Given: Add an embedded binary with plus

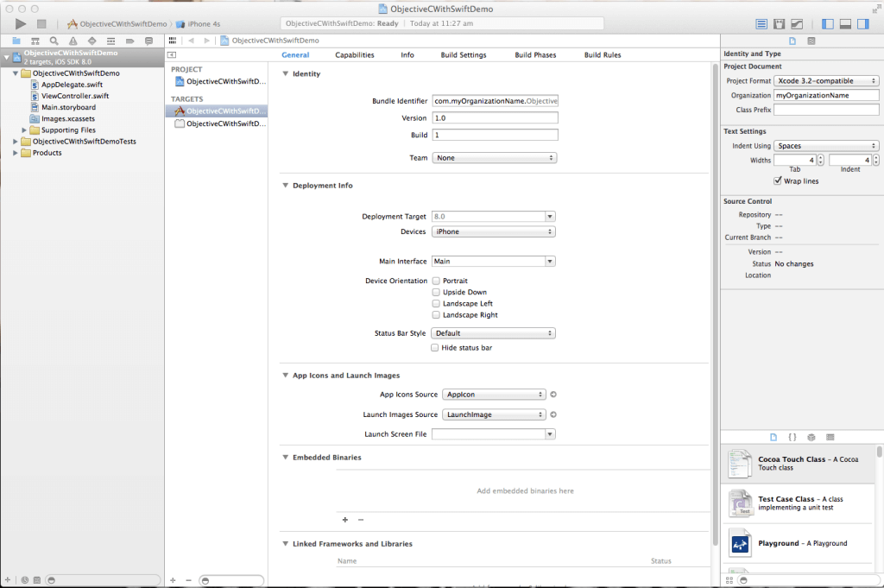Looking at the screenshot, I should pyautogui.click(x=345, y=520).
